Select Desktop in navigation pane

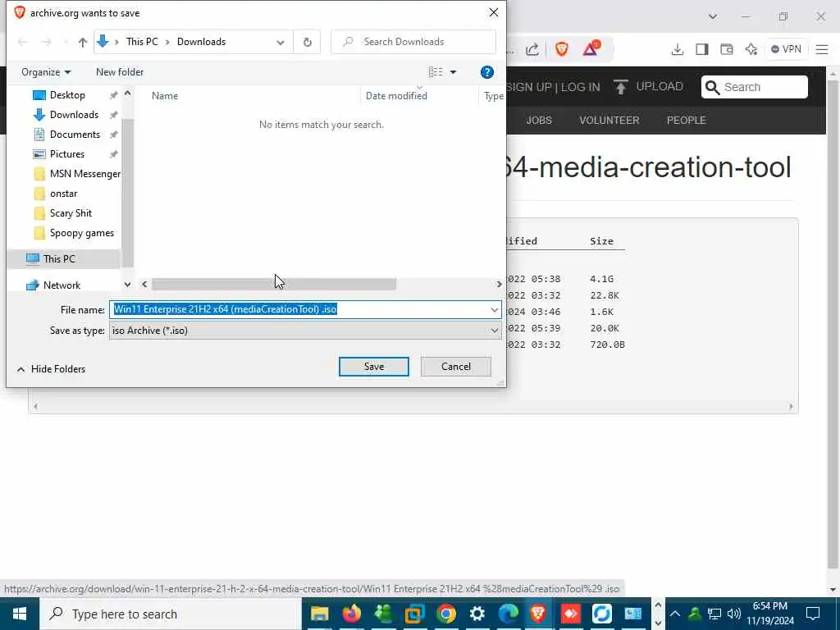67,95
